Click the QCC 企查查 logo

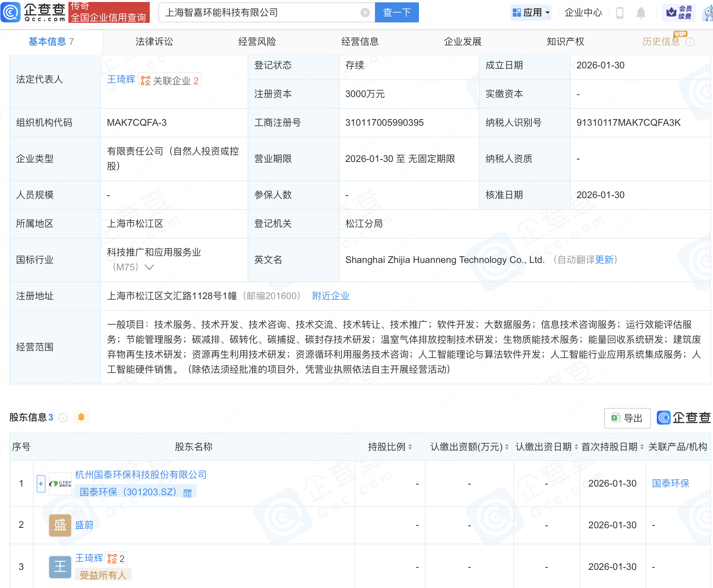(x=33, y=12)
